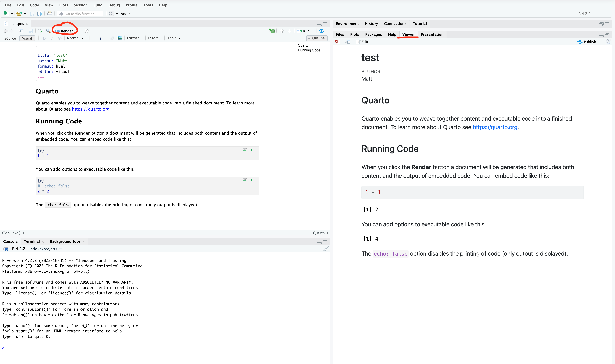Toggle numbered list
This screenshot has width=615, height=364.
click(x=102, y=38)
